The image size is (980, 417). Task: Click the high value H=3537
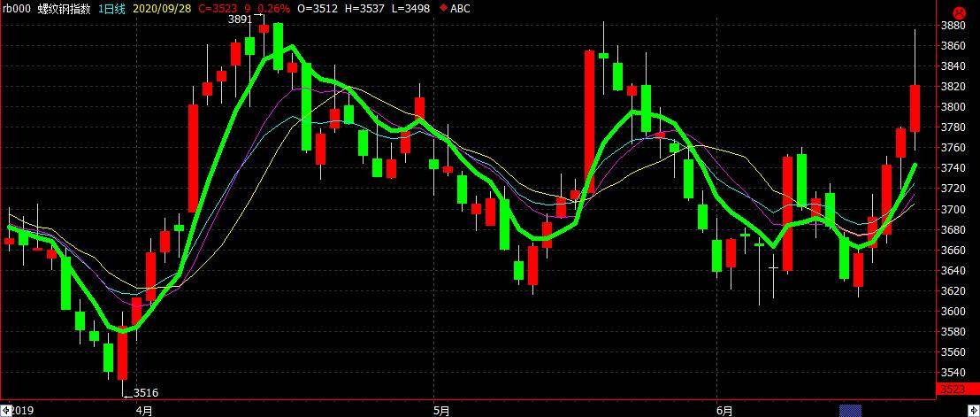[x=364, y=8]
